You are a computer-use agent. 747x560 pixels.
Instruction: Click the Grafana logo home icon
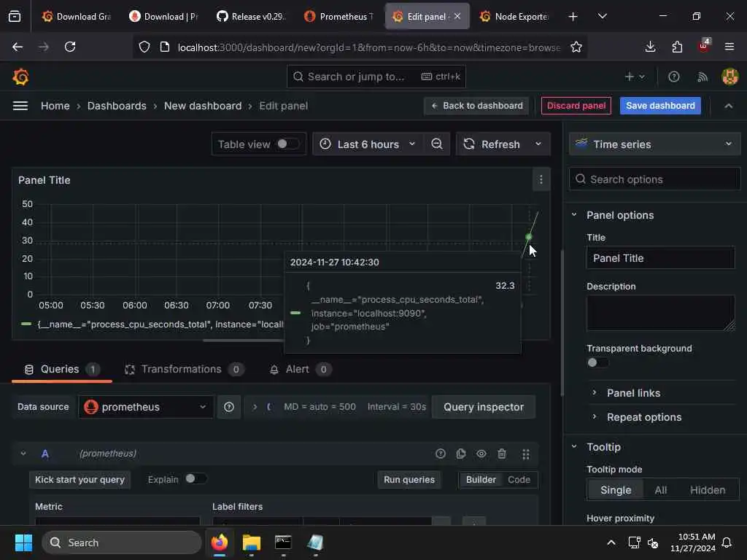pos(20,77)
